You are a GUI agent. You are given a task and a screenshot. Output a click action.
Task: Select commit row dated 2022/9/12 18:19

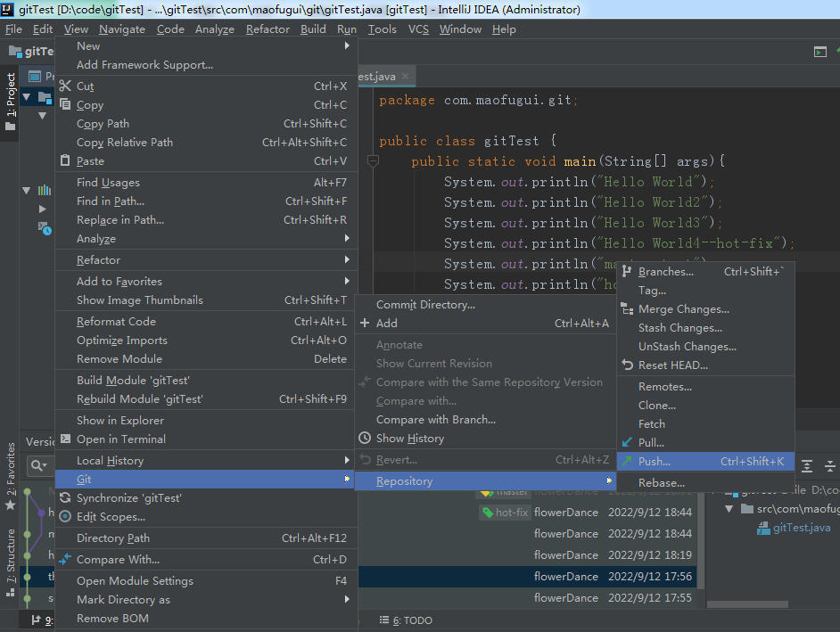527,554
